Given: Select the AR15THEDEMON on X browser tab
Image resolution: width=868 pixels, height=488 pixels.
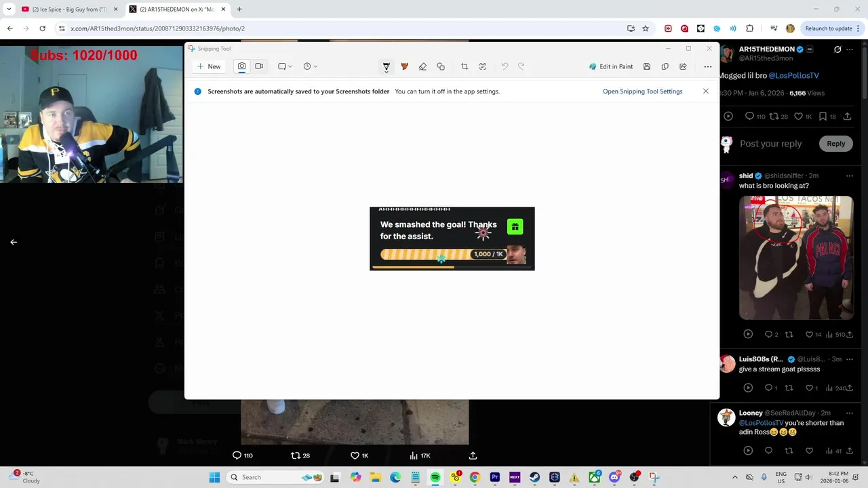Looking at the screenshot, I should click(x=176, y=9).
